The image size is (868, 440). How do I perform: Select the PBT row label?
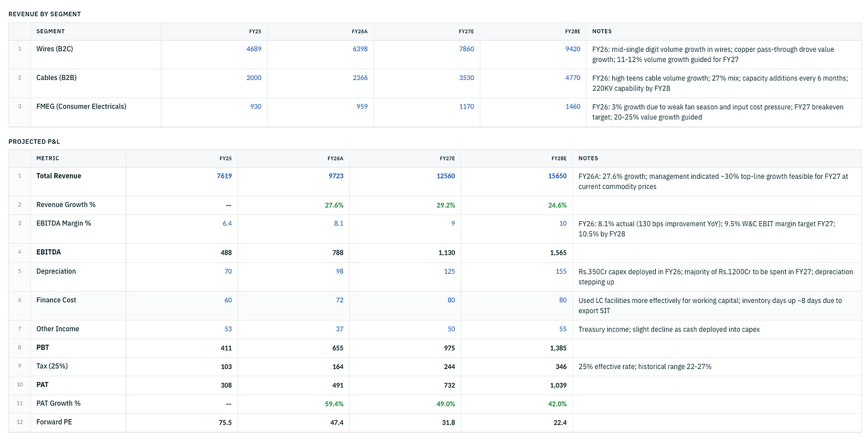click(42, 348)
